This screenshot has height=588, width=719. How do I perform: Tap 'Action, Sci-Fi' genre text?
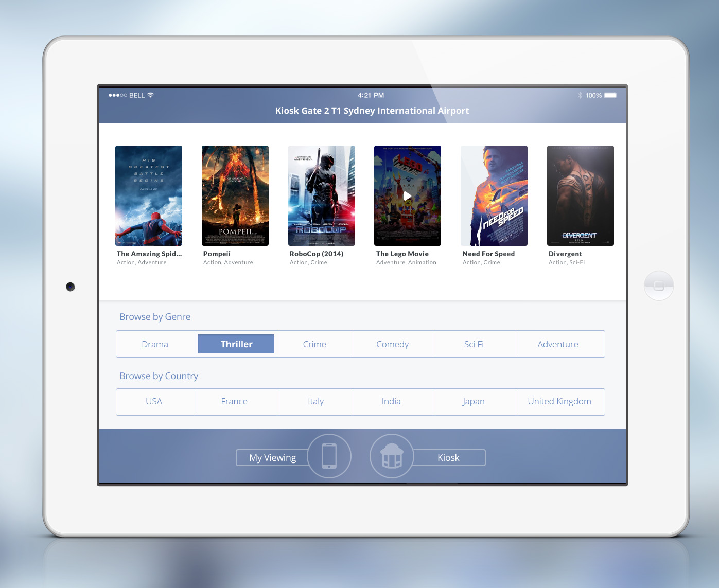[567, 262]
